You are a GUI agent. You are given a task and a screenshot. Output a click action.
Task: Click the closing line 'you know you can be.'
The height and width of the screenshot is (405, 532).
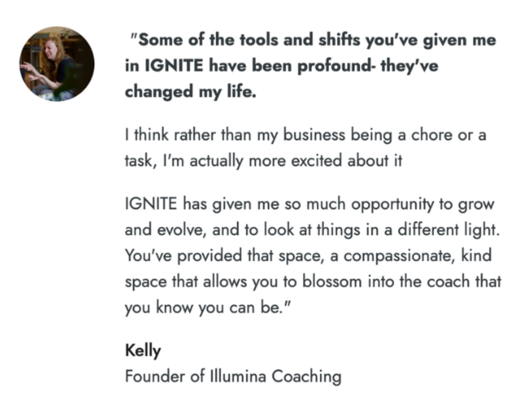[x=208, y=308]
